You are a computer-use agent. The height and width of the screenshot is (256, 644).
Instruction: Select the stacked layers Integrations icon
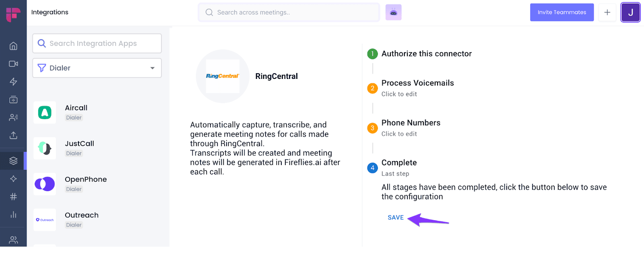click(x=13, y=161)
